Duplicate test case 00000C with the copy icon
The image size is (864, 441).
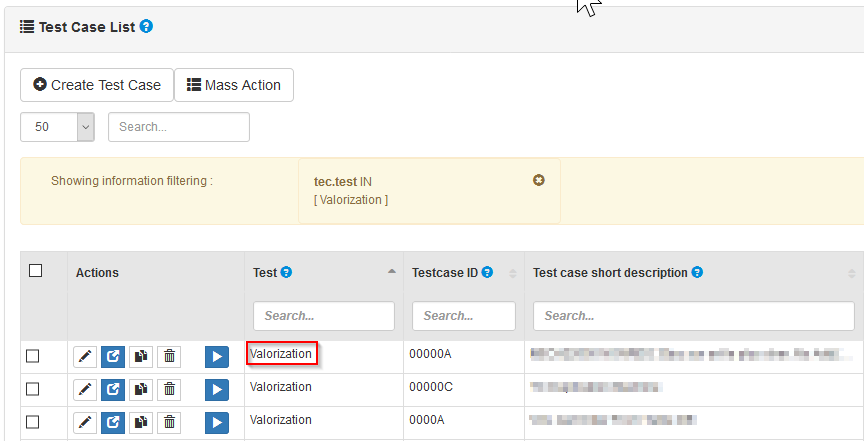pos(141,390)
